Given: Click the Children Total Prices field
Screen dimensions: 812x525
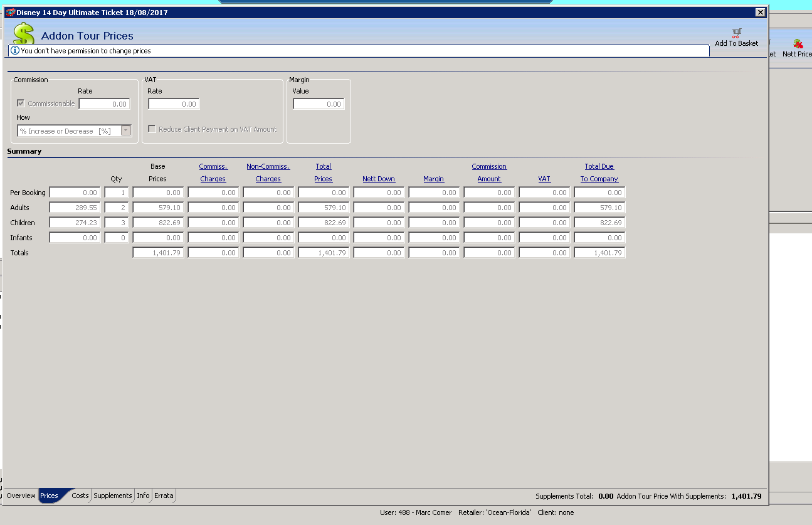Looking at the screenshot, I should pyautogui.click(x=324, y=223).
